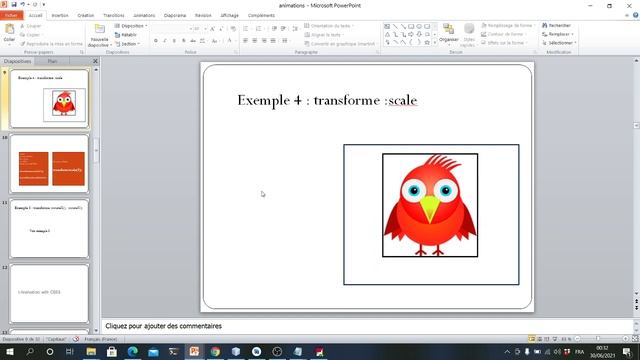Click the PowerPoint taskbar icon
Image resolution: width=640 pixels, height=360 pixels.
(194, 351)
